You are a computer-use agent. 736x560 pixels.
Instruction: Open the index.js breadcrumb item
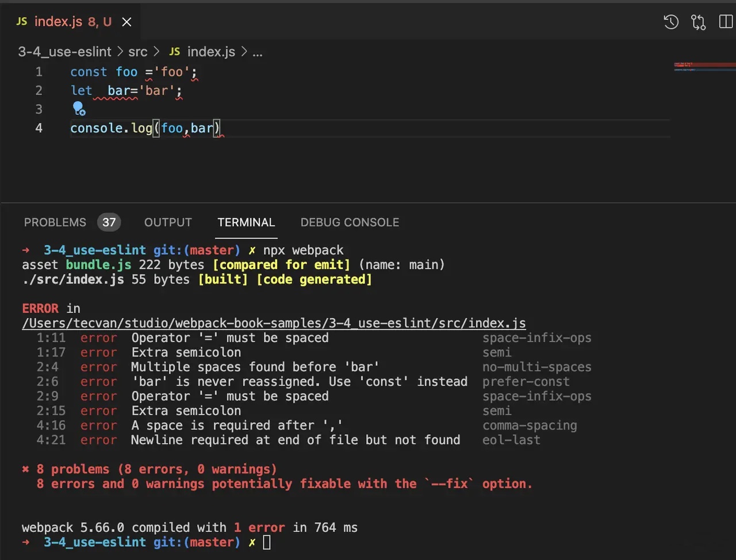click(x=211, y=52)
